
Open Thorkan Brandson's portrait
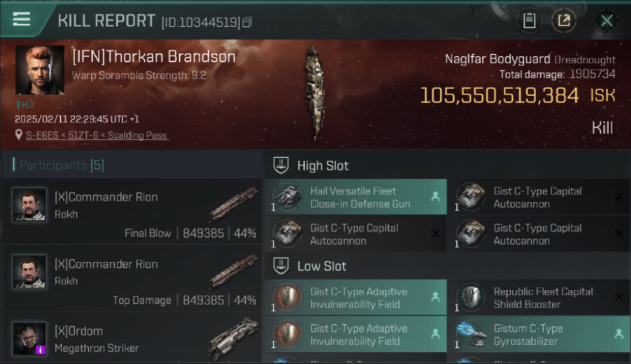click(40, 70)
